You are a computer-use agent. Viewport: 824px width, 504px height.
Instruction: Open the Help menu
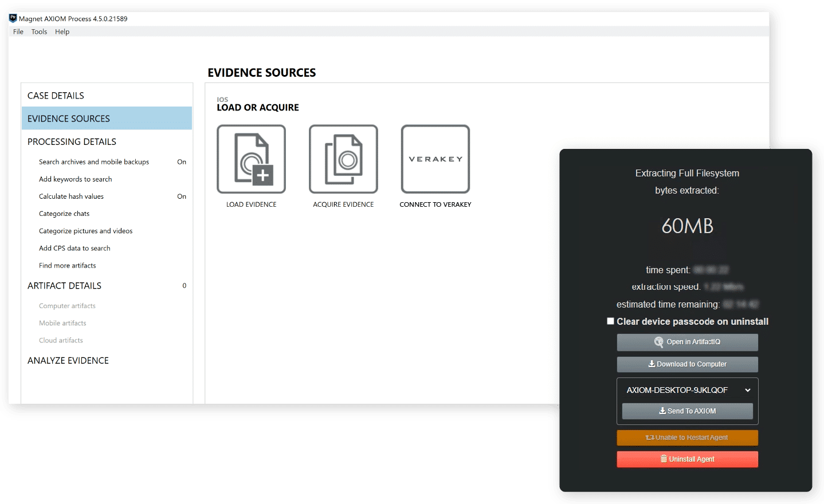62,31
